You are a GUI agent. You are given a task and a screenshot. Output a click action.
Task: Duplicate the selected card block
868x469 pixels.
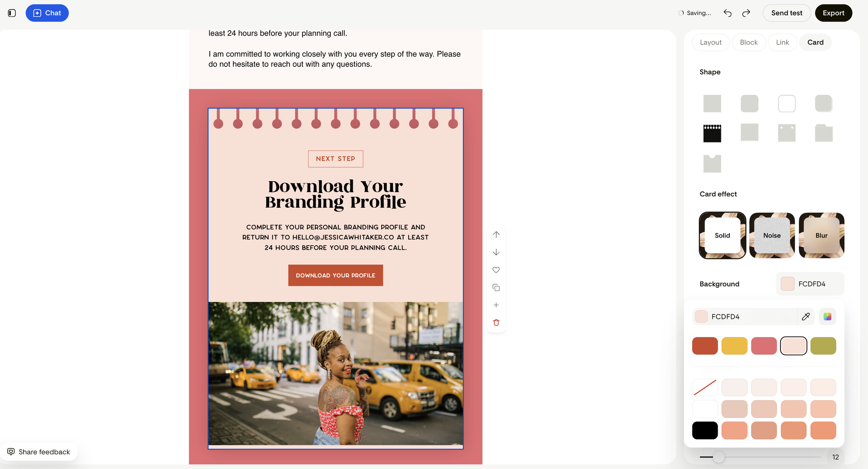click(x=496, y=287)
